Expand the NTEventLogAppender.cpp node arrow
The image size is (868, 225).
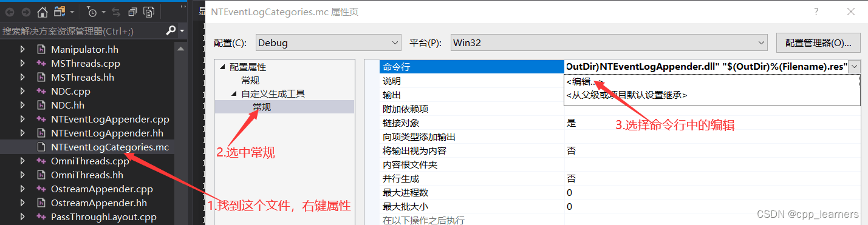click(x=23, y=119)
